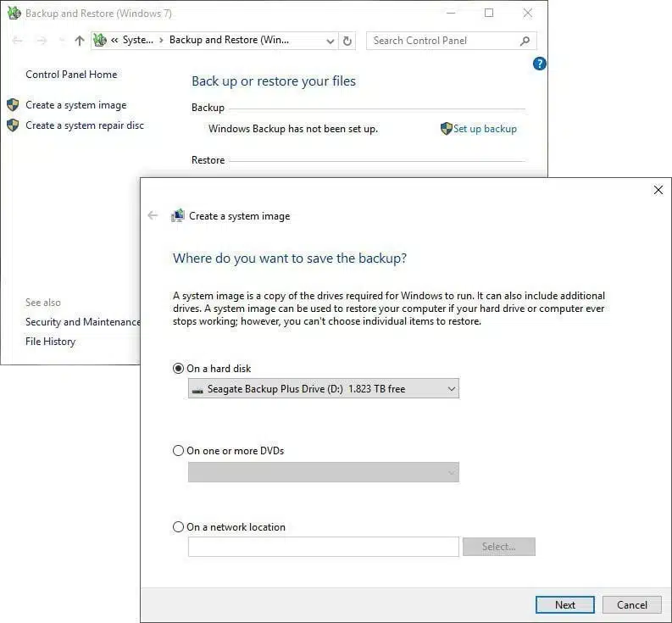
Task: Click the back arrow in Control Panel window
Action: (18, 41)
